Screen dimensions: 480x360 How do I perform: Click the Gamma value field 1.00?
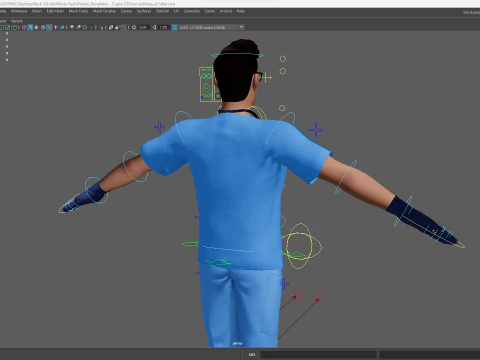click(x=163, y=27)
